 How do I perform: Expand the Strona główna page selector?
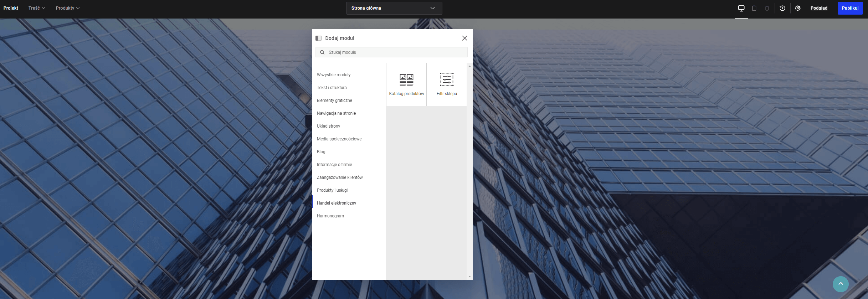click(394, 8)
